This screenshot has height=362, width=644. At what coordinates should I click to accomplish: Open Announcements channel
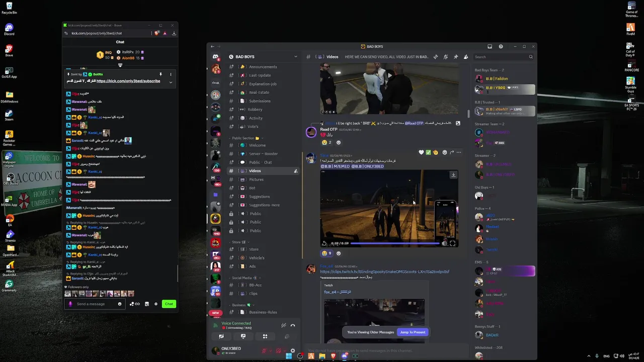point(263,67)
